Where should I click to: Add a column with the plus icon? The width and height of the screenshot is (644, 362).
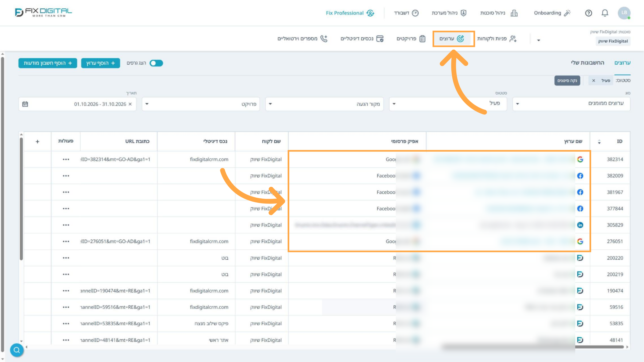[x=38, y=141]
